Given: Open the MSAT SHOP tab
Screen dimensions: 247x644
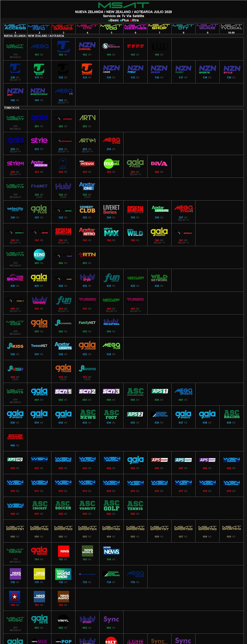Looking at the screenshot, I should 159,27.
